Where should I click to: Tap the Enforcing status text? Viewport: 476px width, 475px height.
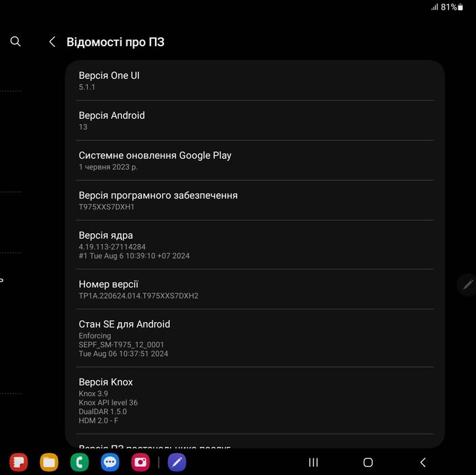tap(95, 336)
